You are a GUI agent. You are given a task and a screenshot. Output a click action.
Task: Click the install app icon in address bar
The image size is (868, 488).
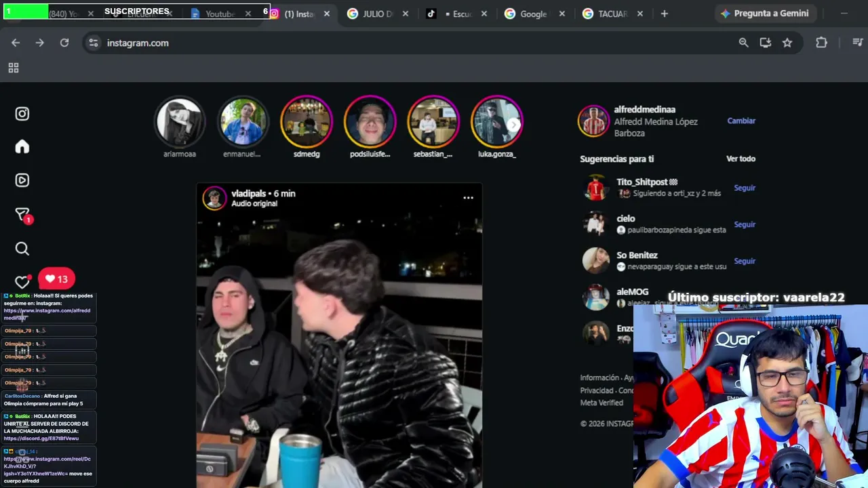click(766, 43)
